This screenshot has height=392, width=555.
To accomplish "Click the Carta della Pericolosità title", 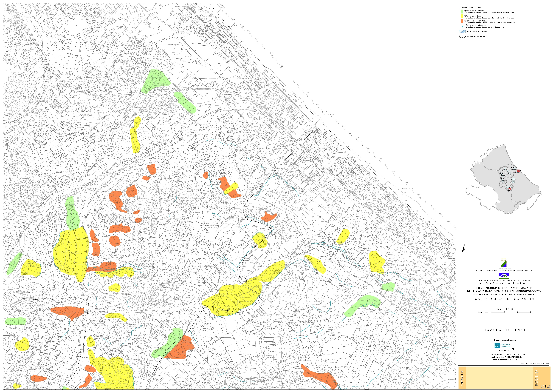I will 504,299.
